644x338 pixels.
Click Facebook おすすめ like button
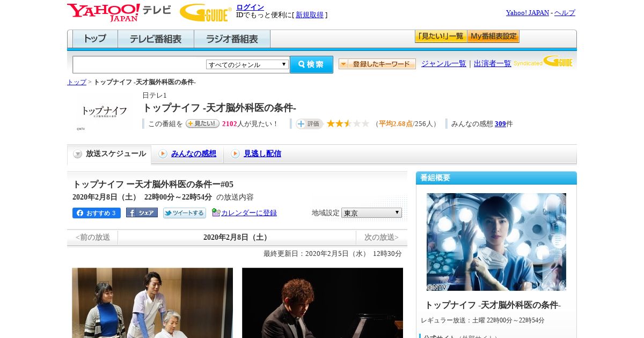(x=97, y=213)
